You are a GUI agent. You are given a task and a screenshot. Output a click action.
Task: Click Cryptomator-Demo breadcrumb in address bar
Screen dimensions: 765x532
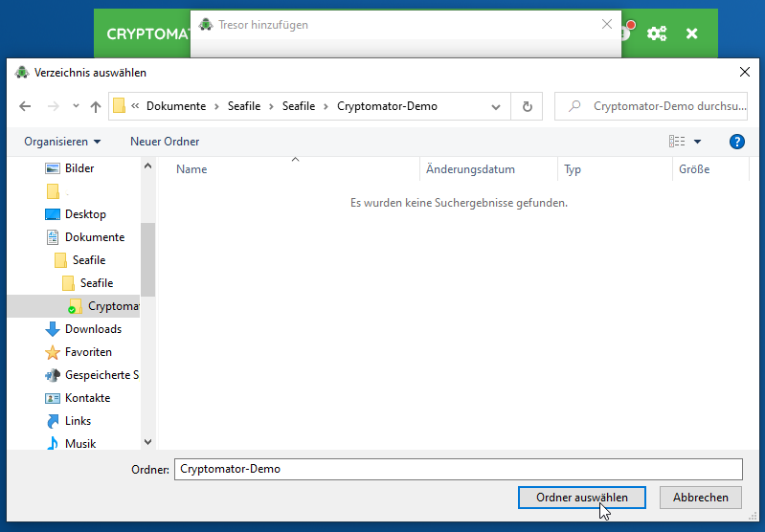click(x=387, y=106)
